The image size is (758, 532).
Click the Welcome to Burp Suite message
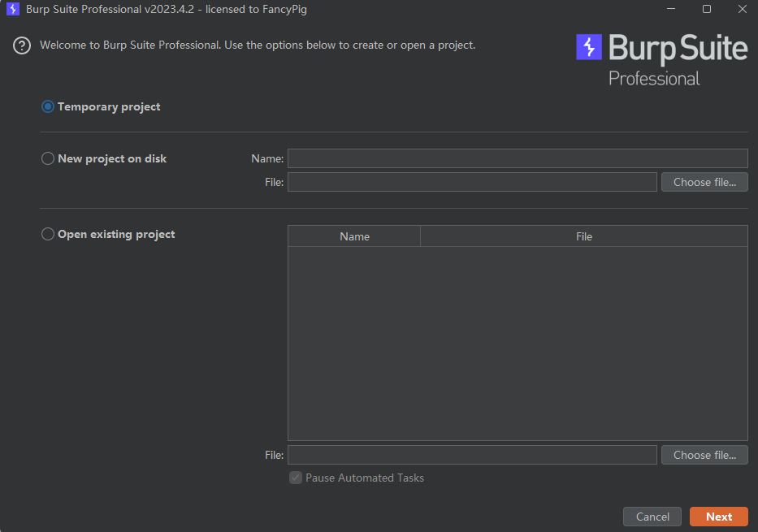click(x=258, y=45)
